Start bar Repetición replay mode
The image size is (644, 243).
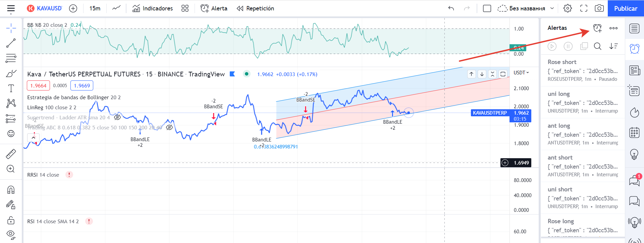tap(255, 8)
